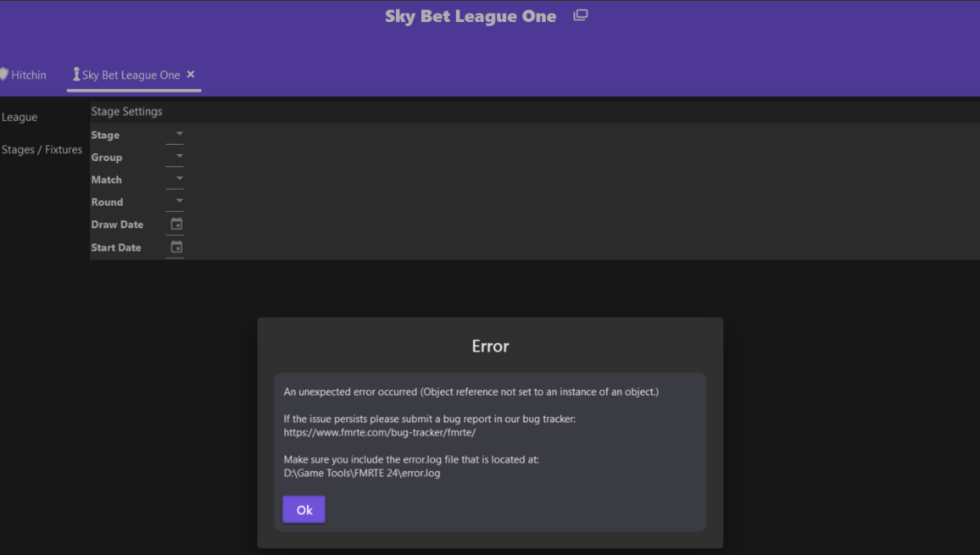Open the Draw Date calendar picker
This screenshot has height=555, width=980.
177,224
